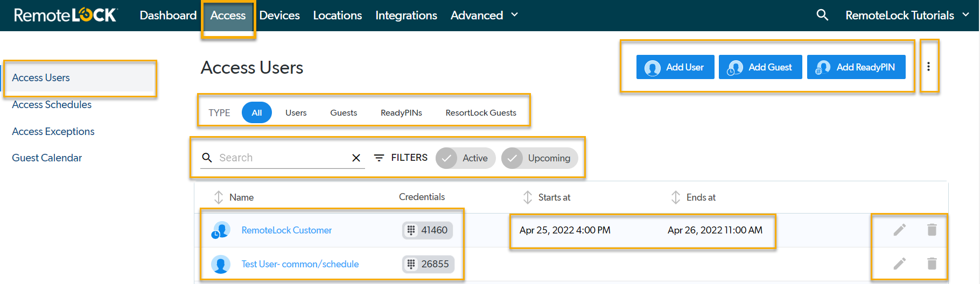
Task: Open Access Schedules in sidebar
Action: coord(52,104)
